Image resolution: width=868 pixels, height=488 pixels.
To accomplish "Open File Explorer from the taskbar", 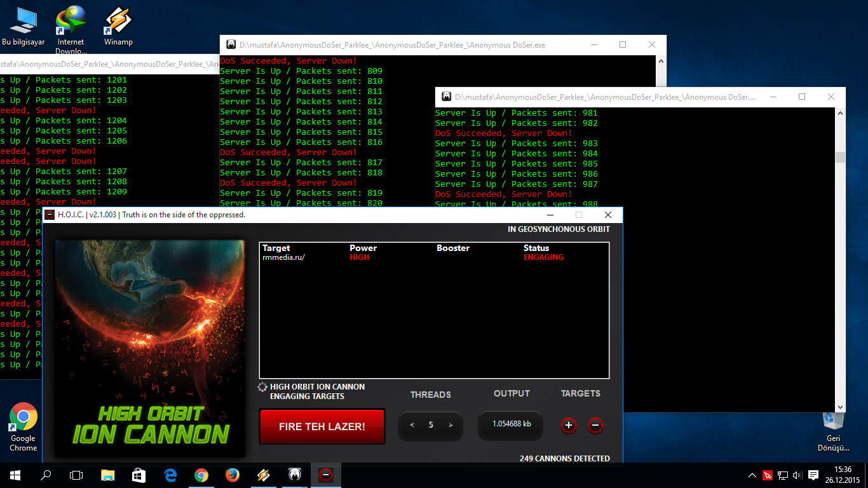I will (x=108, y=475).
